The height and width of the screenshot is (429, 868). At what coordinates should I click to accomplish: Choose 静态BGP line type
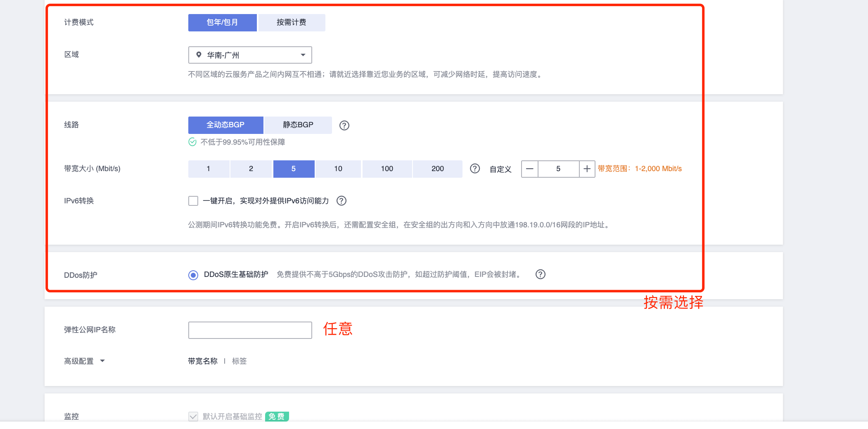[x=298, y=125]
